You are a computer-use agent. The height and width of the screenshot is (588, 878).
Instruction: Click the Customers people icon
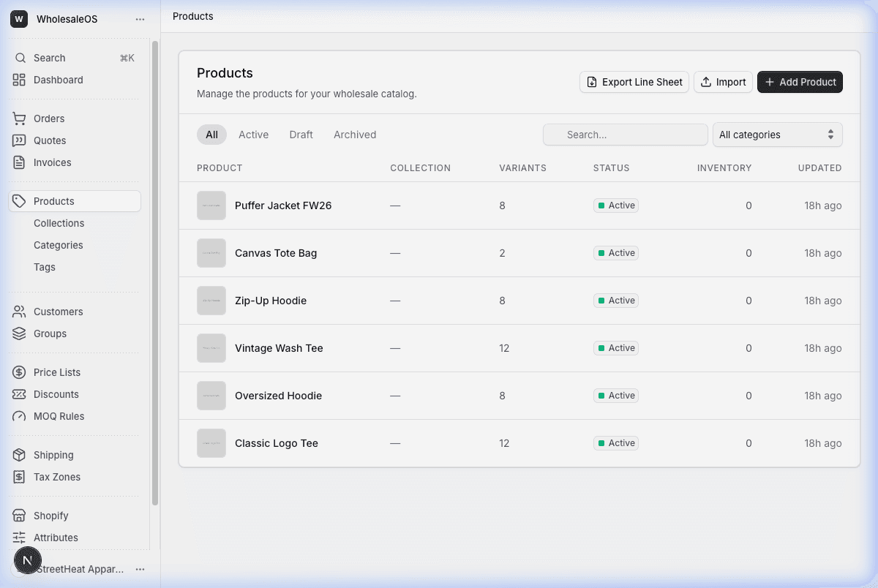point(19,312)
